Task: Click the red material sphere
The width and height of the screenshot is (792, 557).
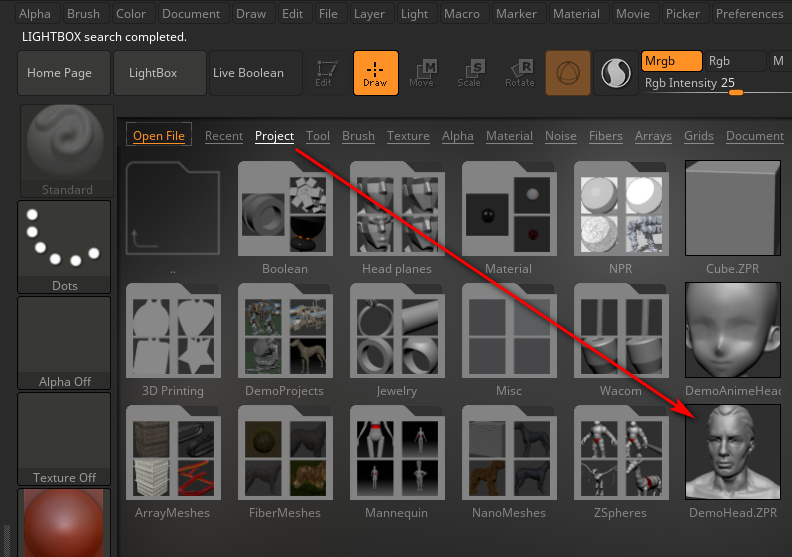Action: tap(64, 522)
